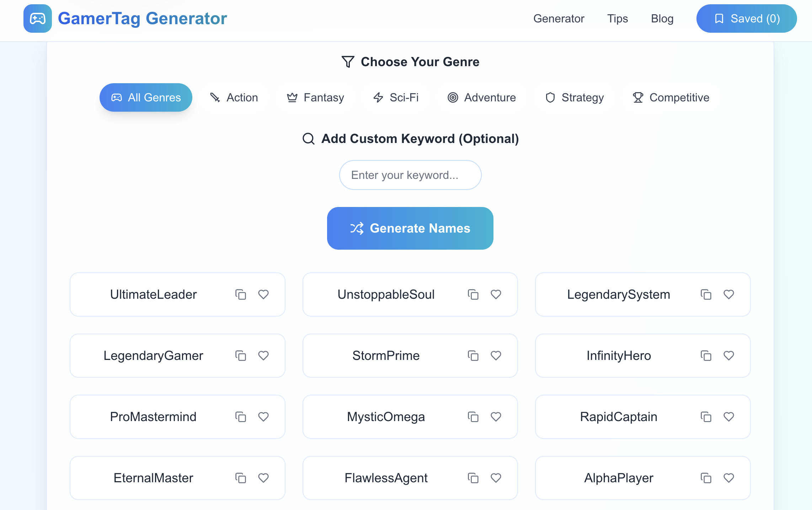Click the GamerTag Generator gamepad logo icon
Screen dimensions: 812x510
click(37, 18)
